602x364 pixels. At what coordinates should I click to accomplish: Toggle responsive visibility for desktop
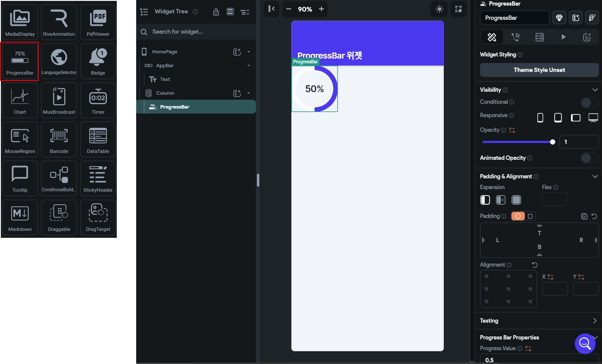(x=593, y=118)
